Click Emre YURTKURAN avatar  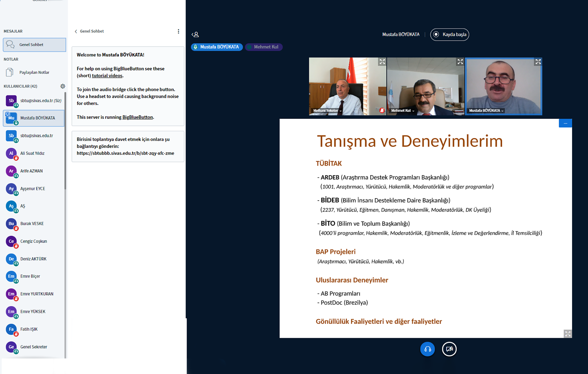click(x=11, y=294)
